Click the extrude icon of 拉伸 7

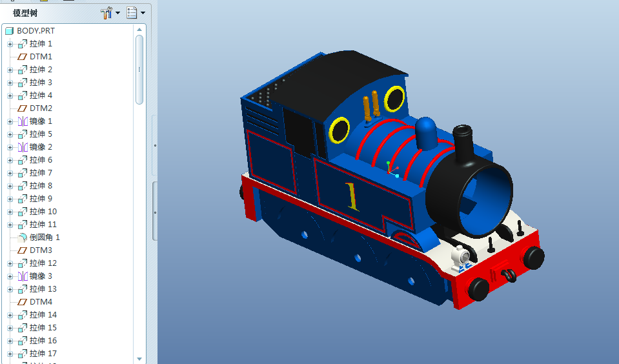23,173
